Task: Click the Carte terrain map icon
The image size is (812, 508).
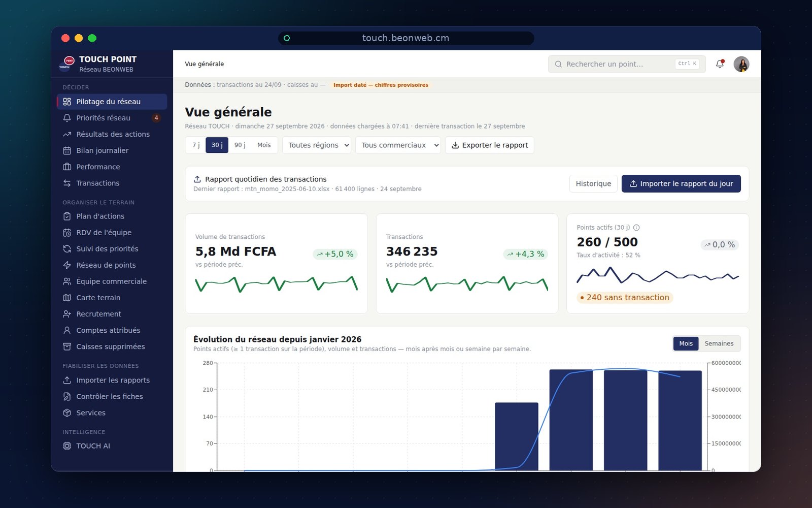Action: 67,298
